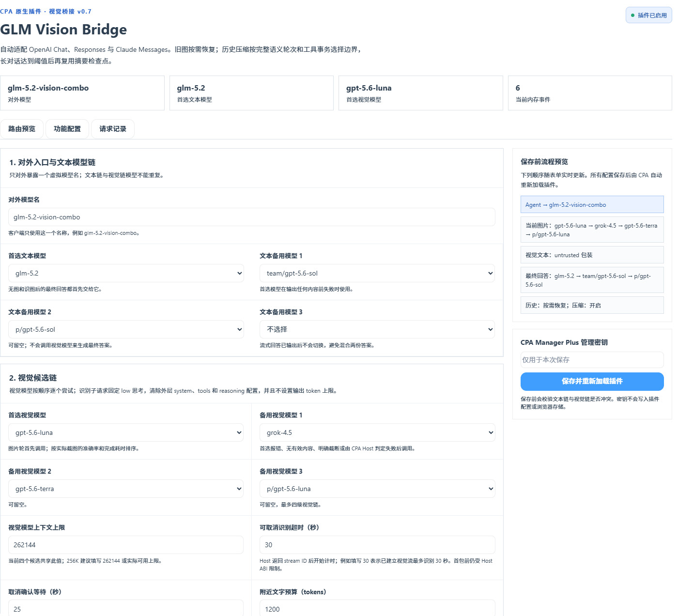
Task: Click the "视觉文本：untrusted 包装" preview row
Action: [592, 255]
